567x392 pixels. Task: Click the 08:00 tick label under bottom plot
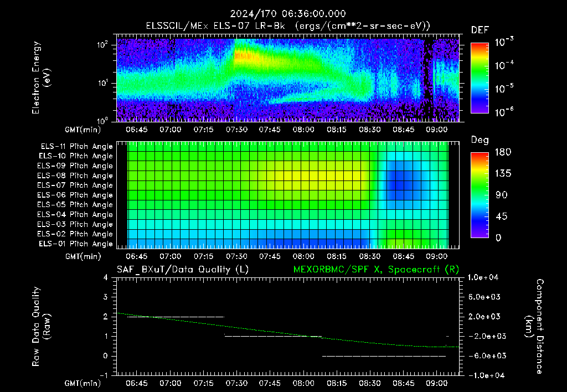pyautogui.click(x=303, y=383)
